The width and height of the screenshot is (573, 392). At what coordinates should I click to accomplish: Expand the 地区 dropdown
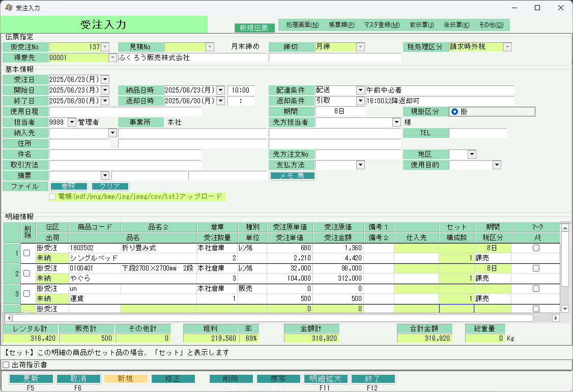pyautogui.click(x=472, y=154)
